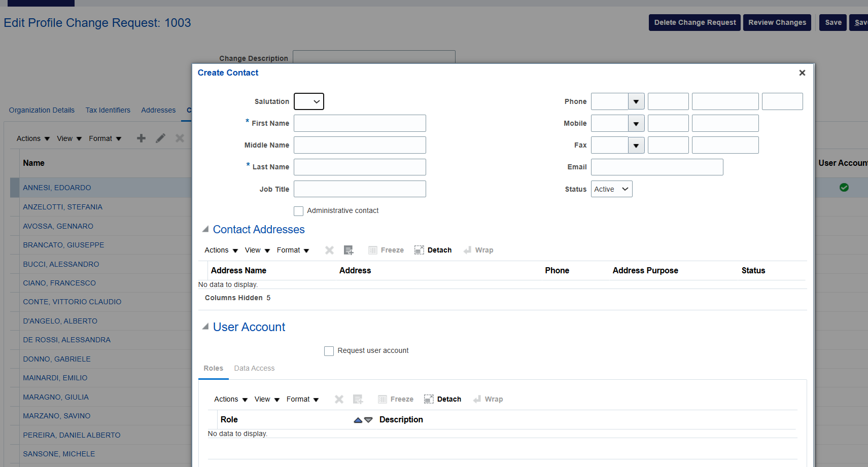The width and height of the screenshot is (868, 467).
Task: Enable text wrap in the Roles table
Action: pyautogui.click(x=488, y=399)
